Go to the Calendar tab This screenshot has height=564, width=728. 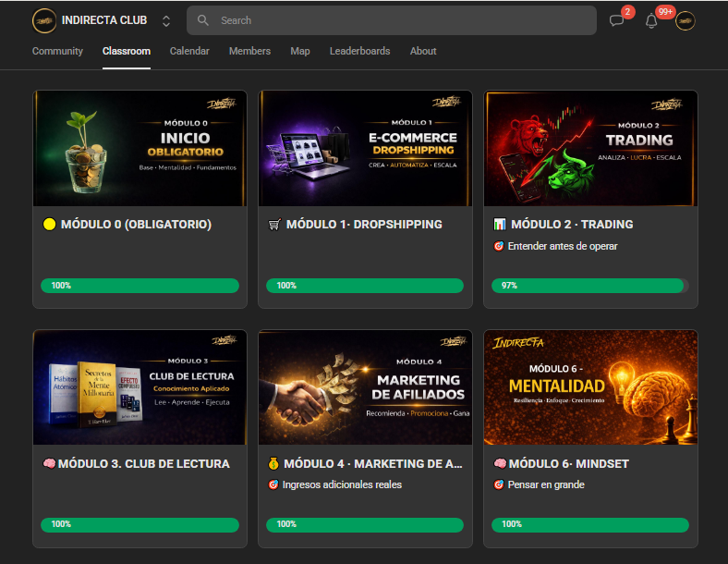[x=189, y=51]
